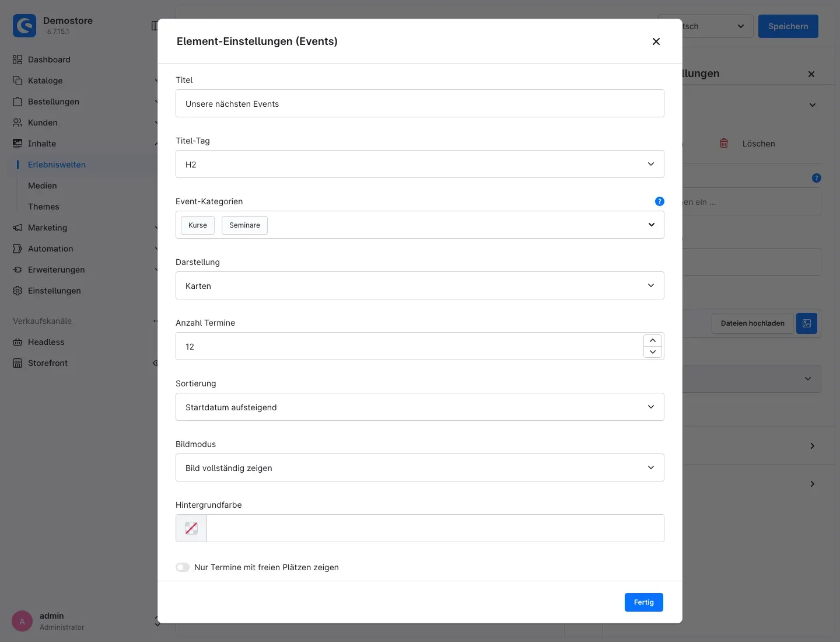The width and height of the screenshot is (840, 642).
Task: Click the Inhalte content icon
Action: click(17, 144)
